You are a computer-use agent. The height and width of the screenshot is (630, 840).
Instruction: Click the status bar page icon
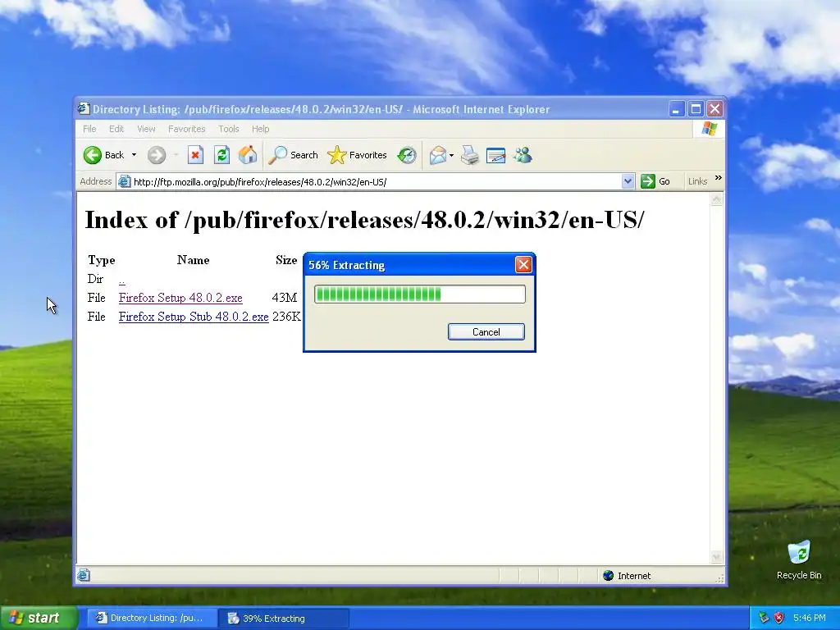point(84,576)
